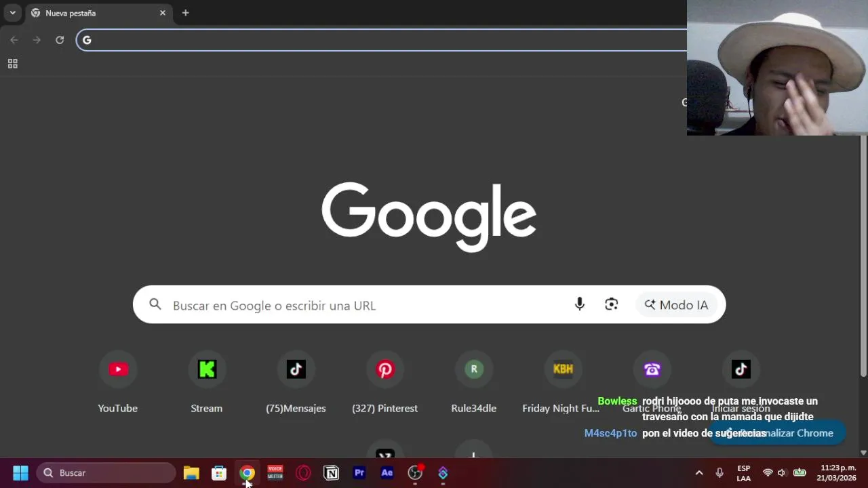The width and height of the screenshot is (868, 488).
Task: Search by image with Google Lens icon
Action: pyautogui.click(x=612, y=304)
